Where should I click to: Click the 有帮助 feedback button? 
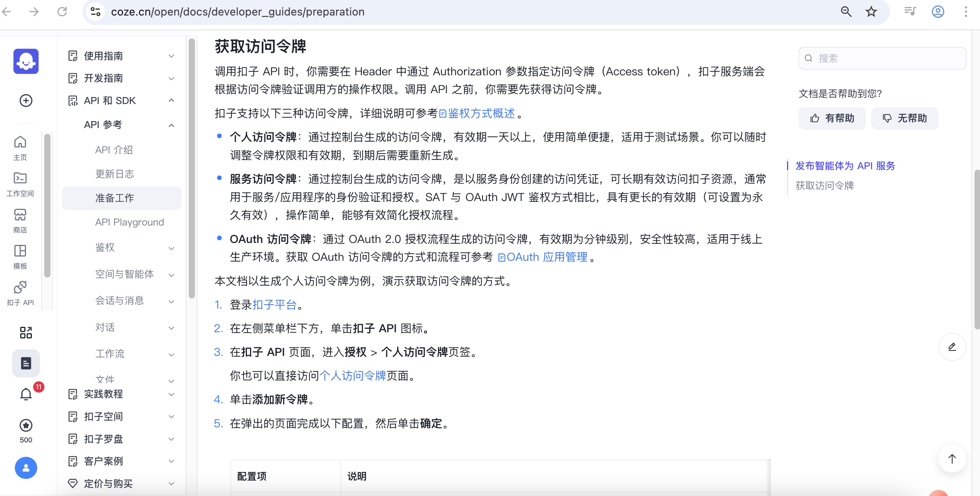[x=832, y=118]
